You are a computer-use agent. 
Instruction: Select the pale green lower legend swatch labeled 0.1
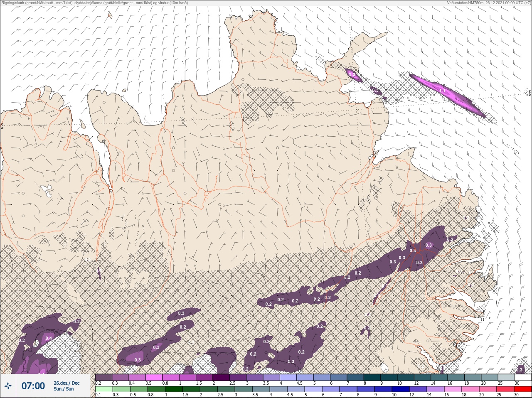coord(103,389)
